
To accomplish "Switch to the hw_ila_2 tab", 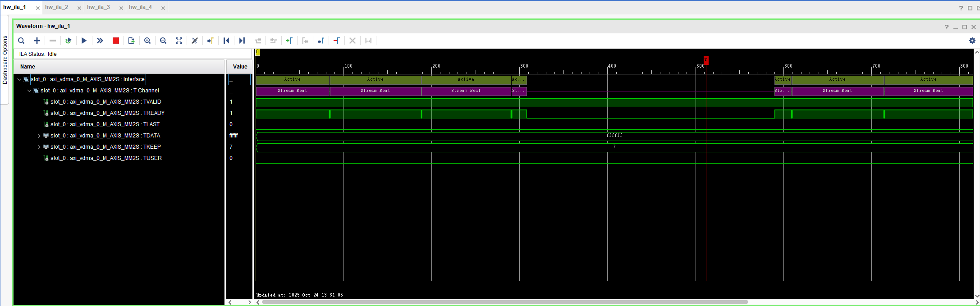I will click(57, 7).
